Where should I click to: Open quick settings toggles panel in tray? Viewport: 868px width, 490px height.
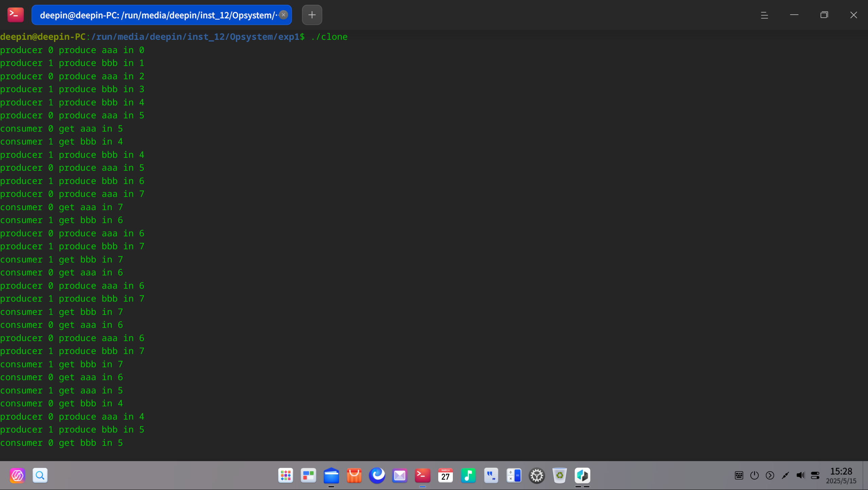point(815,475)
